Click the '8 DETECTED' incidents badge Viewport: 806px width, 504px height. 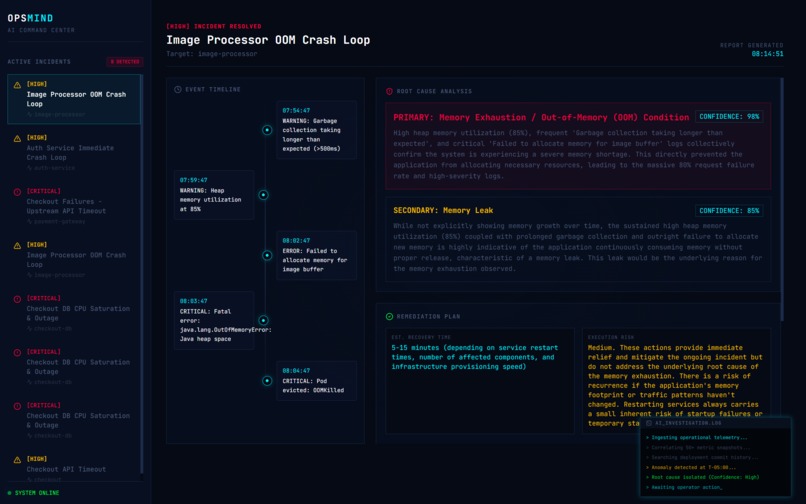coord(125,62)
